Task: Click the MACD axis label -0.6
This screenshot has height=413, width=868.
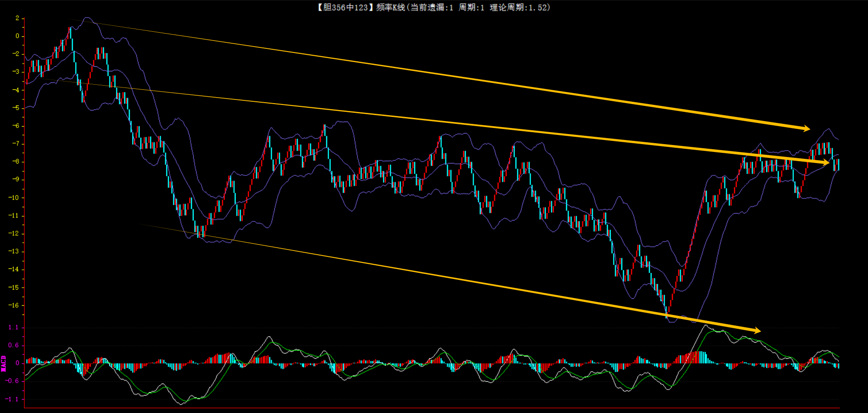Action: pos(12,381)
